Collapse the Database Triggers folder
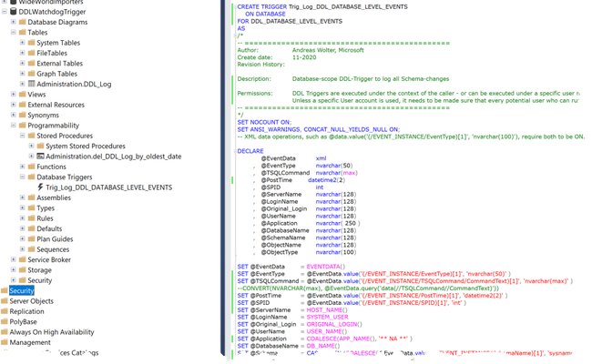This screenshot has height=364, width=592. [x=22, y=177]
